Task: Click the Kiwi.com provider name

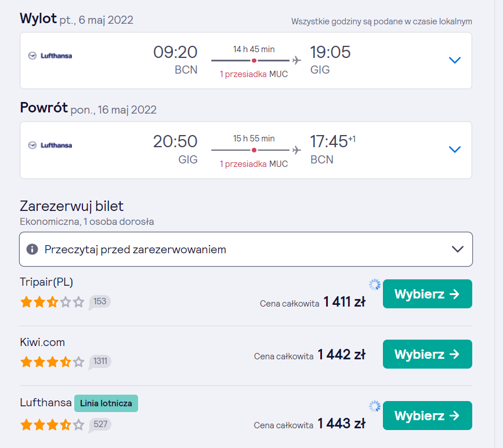Action: tap(42, 343)
